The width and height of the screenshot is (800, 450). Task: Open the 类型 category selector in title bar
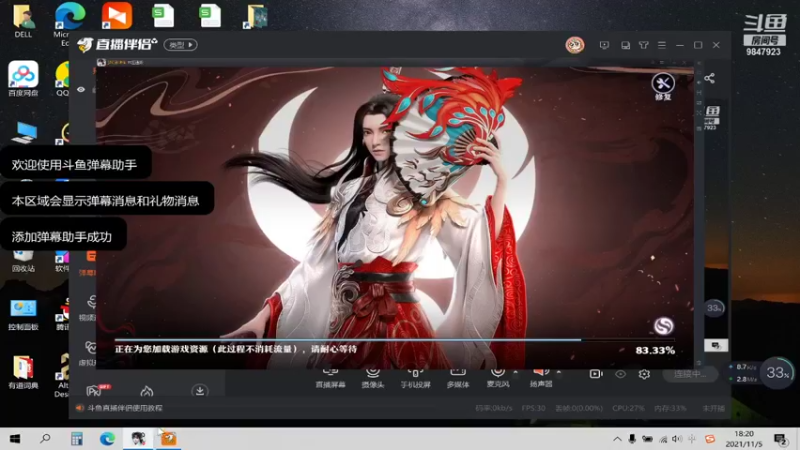point(181,45)
